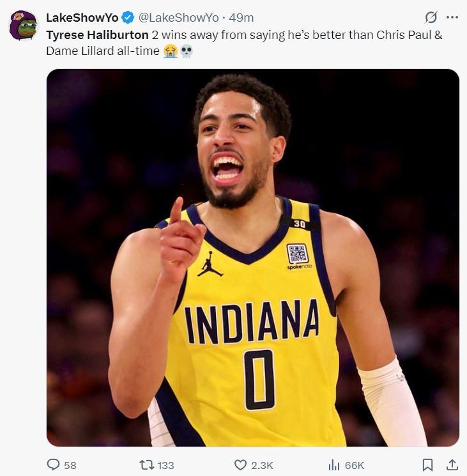Image resolution: width=467 pixels, height=476 pixels.
Task: Click the 58 replies count
Action: [70, 466]
